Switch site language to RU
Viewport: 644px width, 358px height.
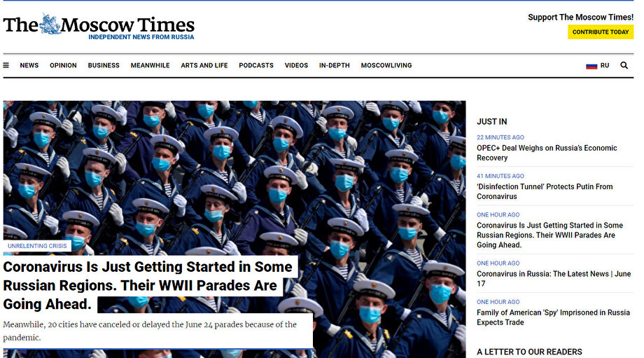[x=605, y=66]
